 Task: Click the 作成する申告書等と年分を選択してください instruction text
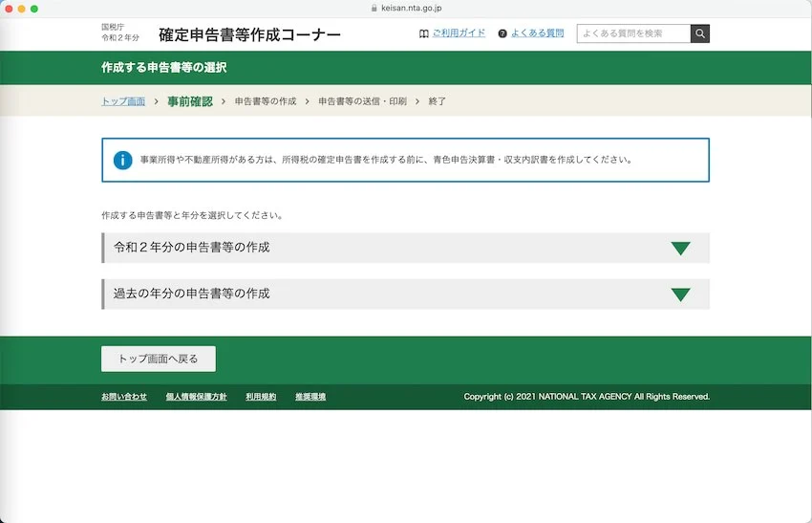pyautogui.click(x=192, y=215)
